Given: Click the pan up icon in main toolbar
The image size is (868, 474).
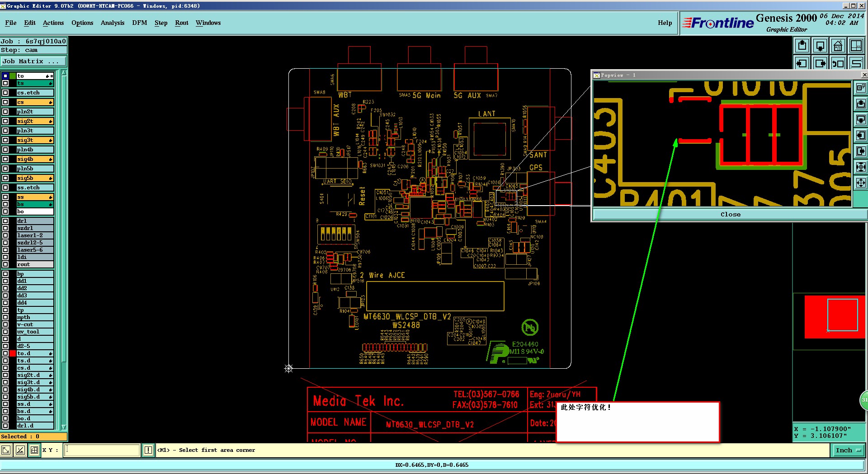Looking at the screenshot, I should (802, 46).
